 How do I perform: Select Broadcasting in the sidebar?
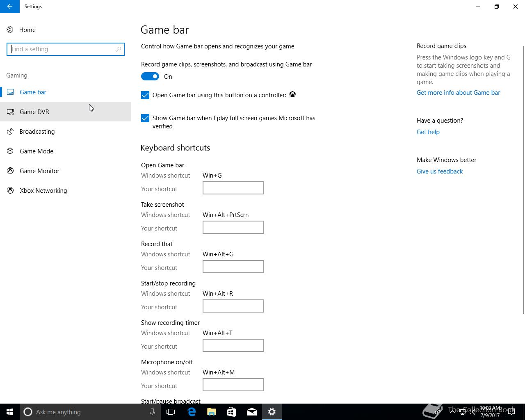click(x=66, y=131)
